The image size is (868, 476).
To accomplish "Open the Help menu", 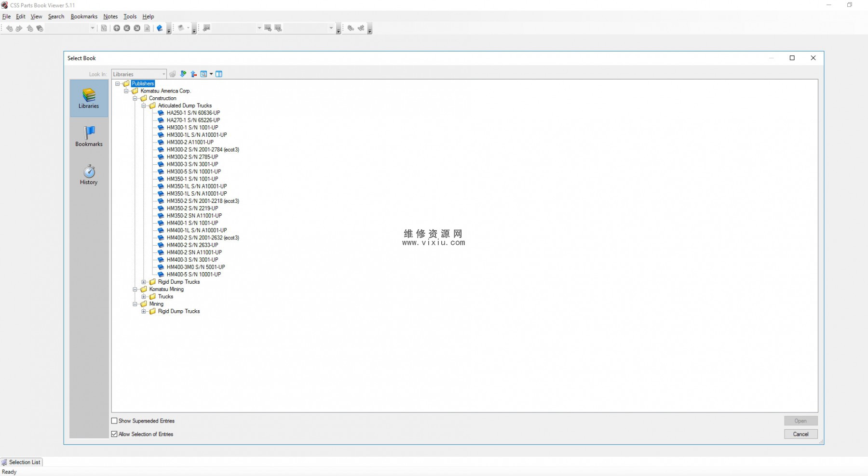I will tap(148, 16).
